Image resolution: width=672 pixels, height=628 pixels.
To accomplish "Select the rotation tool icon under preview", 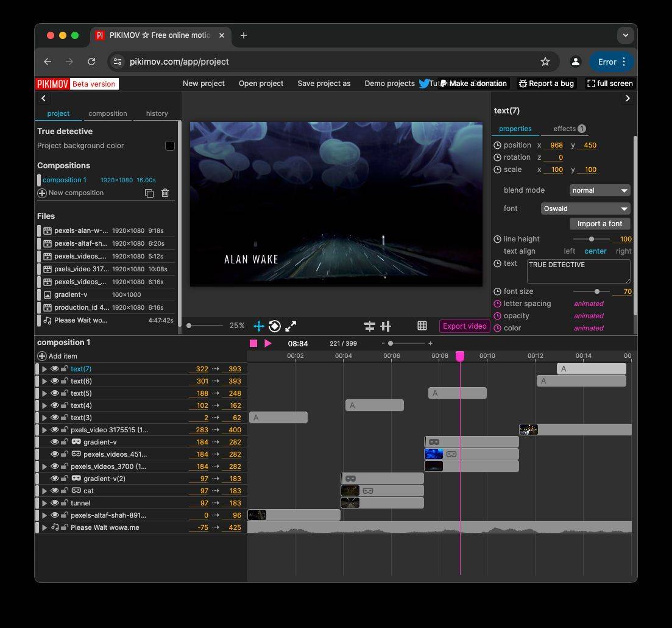I will tap(275, 326).
